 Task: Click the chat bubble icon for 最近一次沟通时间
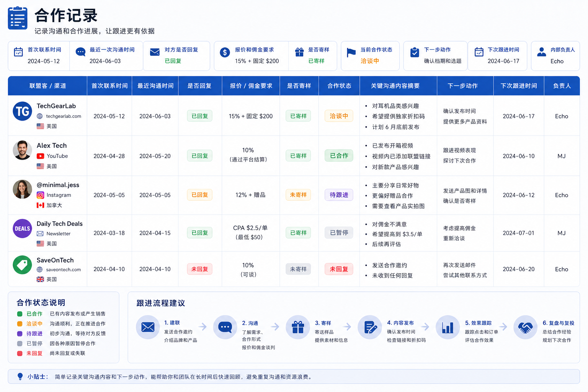tap(80, 52)
